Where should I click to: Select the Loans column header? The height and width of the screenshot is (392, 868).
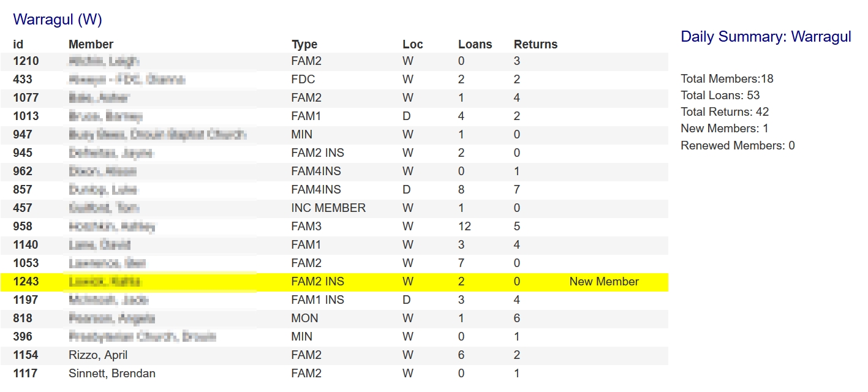pos(475,45)
